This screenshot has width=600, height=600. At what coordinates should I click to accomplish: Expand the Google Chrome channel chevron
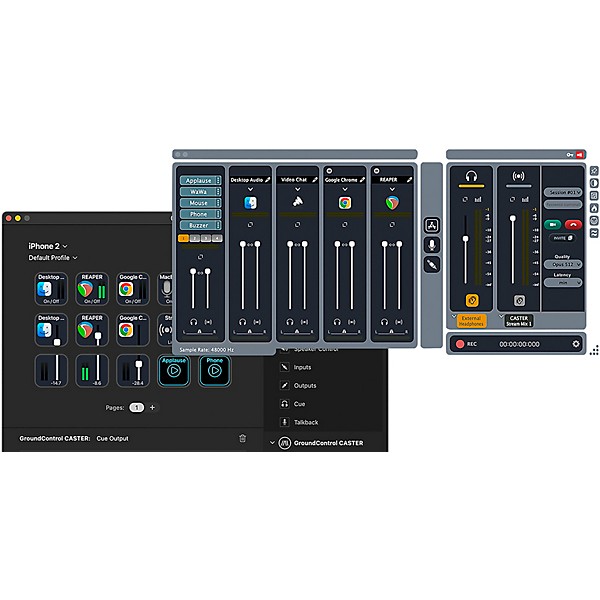click(x=345, y=189)
